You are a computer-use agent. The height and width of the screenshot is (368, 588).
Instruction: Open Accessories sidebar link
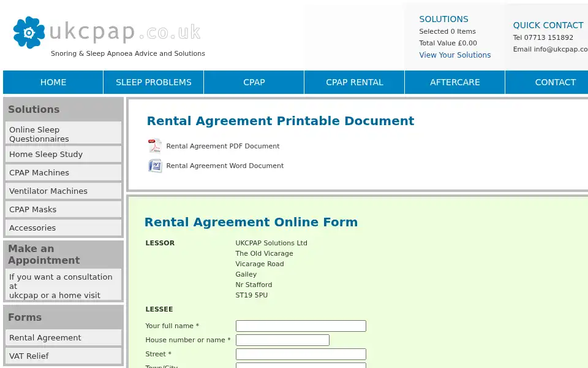coord(63,228)
